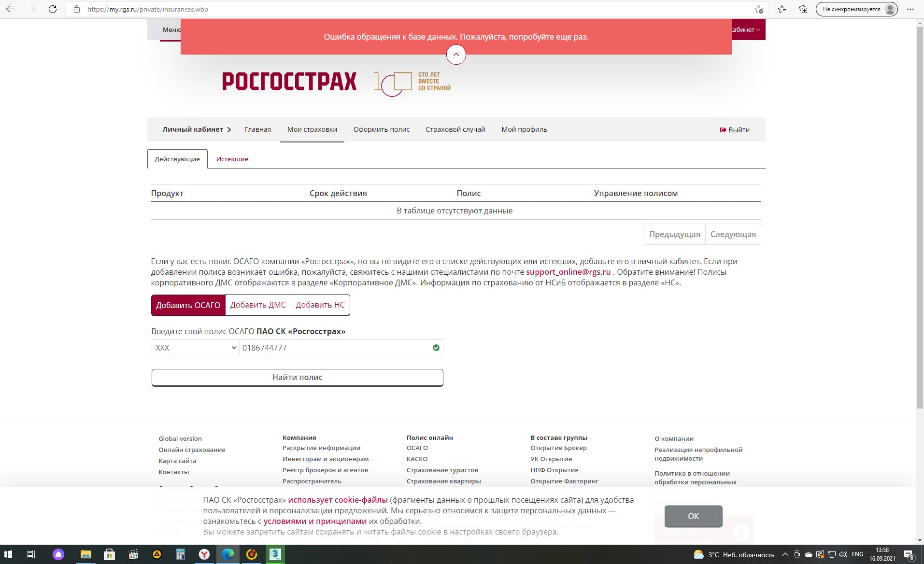924x564 pixels.
Task: Open the Страховой случай navigation item
Action: pos(455,129)
